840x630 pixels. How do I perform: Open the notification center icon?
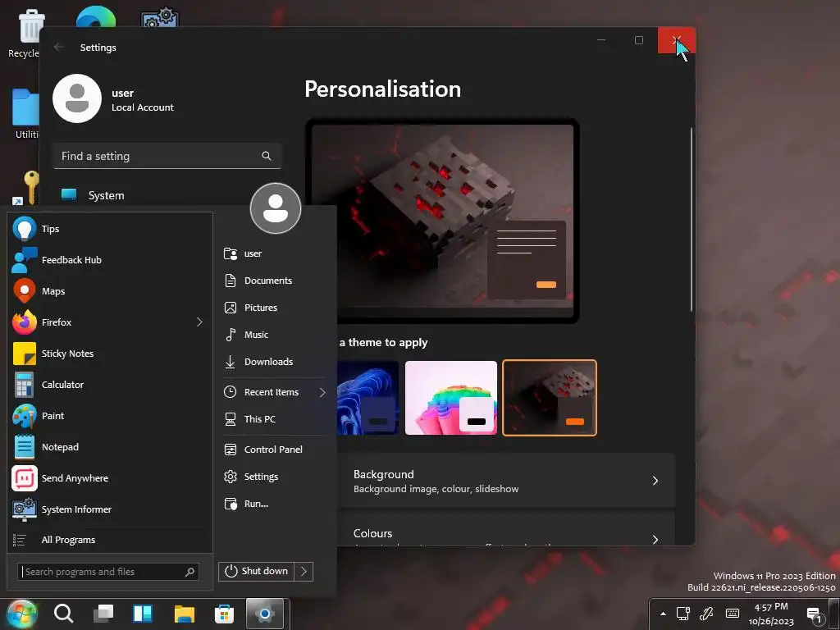(815, 615)
